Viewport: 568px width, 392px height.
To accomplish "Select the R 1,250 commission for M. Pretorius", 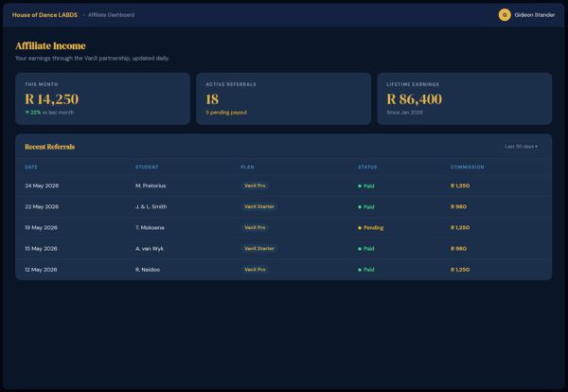I will click(x=460, y=186).
